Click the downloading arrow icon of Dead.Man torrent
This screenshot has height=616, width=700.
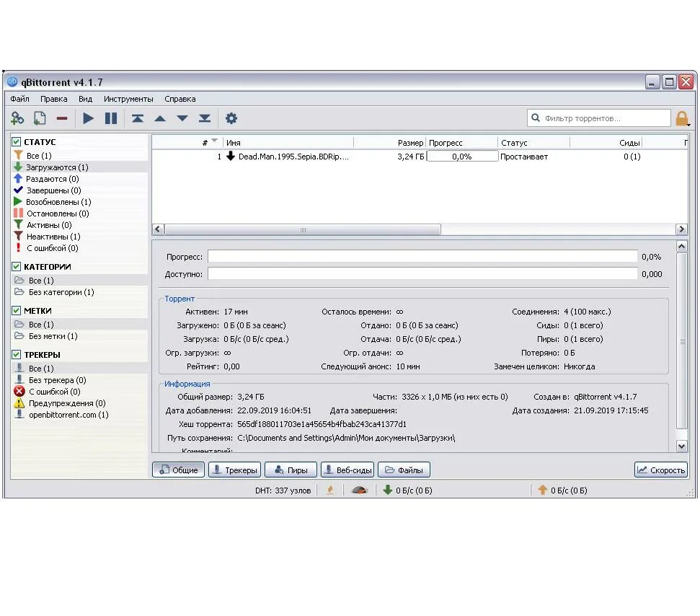231,156
